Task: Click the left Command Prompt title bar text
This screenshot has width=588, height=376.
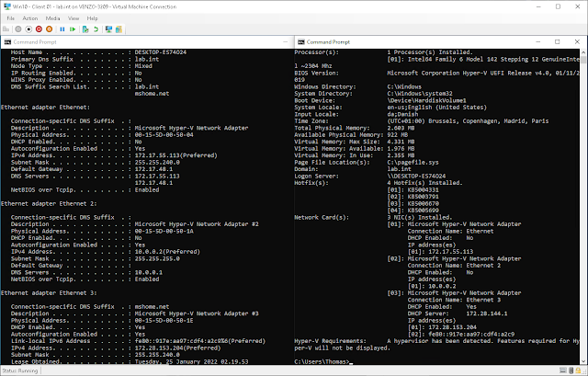Action: coord(35,42)
